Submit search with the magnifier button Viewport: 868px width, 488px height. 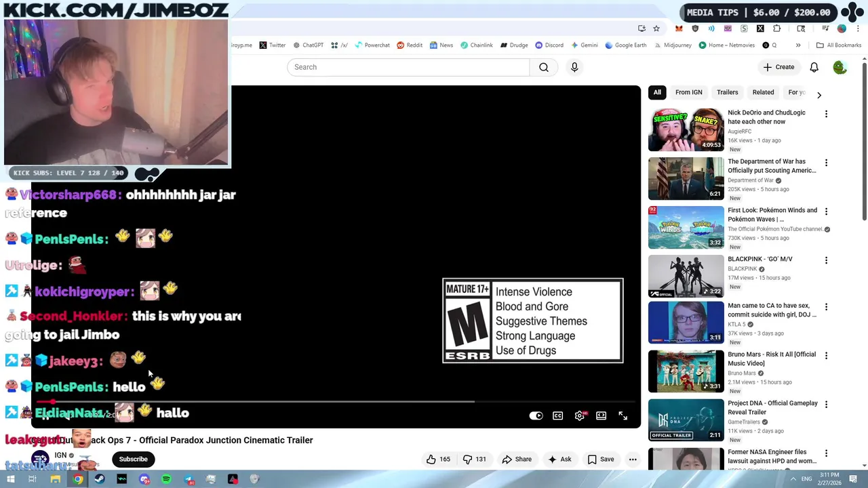click(544, 67)
